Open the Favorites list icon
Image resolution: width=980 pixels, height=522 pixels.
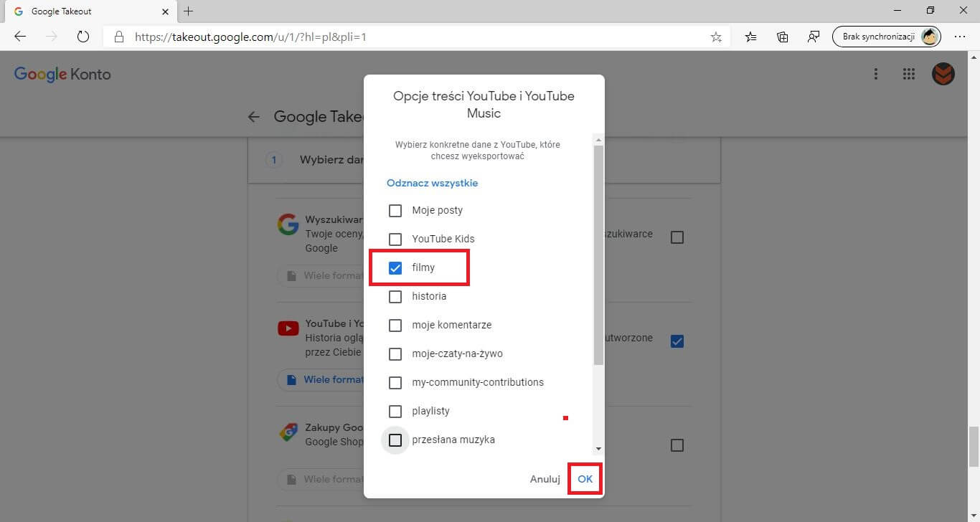point(751,37)
